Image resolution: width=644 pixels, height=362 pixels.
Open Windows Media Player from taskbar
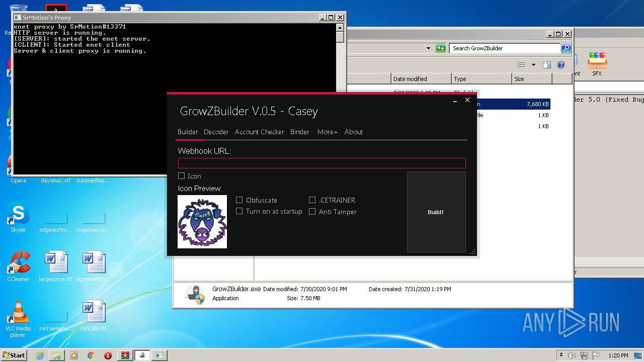(74, 355)
